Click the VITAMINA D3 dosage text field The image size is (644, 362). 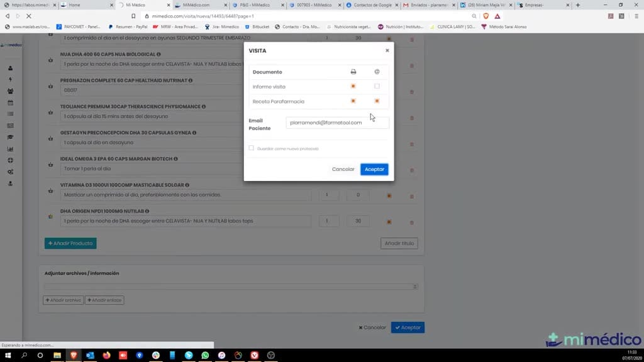[186, 195]
